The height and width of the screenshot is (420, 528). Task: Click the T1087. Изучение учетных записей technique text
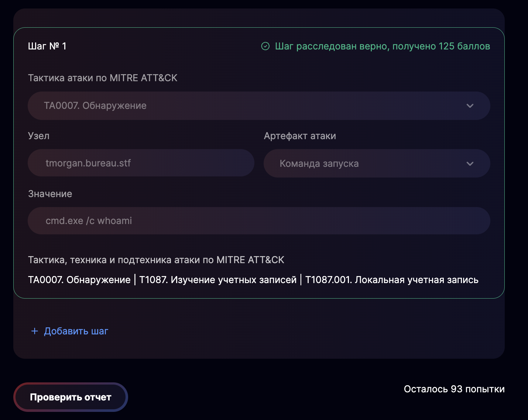tap(218, 280)
